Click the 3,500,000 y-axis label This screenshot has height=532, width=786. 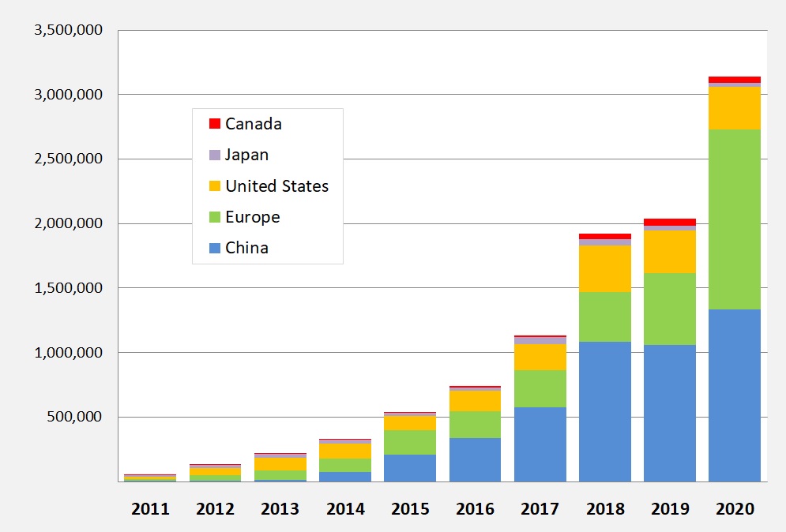click(70, 30)
